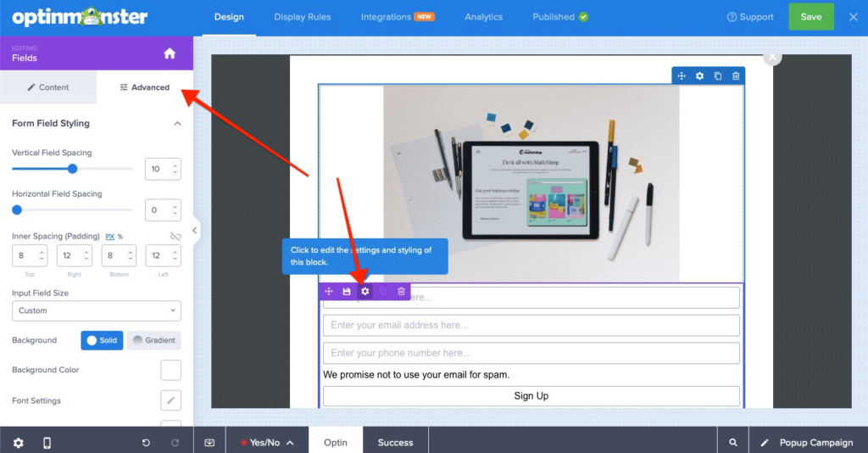Image resolution: width=868 pixels, height=453 pixels.
Task: Click the search magnifier icon in the bottom bar
Action: [x=733, y=443]
